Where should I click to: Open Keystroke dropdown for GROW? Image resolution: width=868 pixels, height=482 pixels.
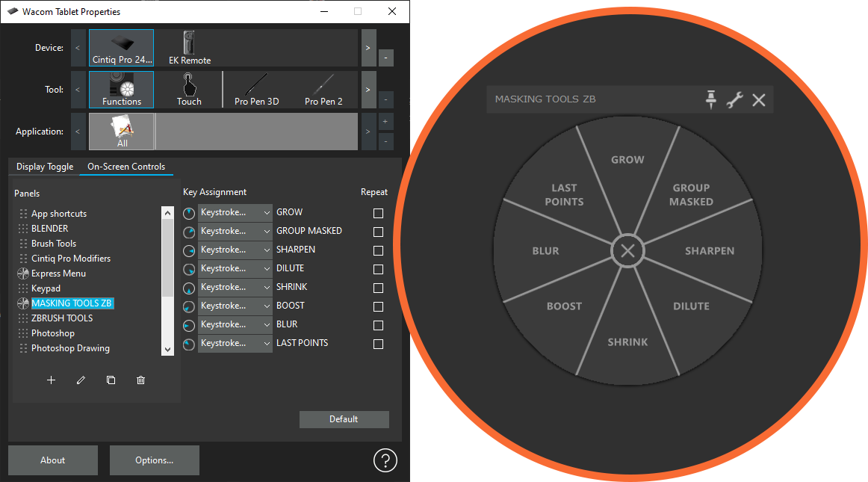235,212
